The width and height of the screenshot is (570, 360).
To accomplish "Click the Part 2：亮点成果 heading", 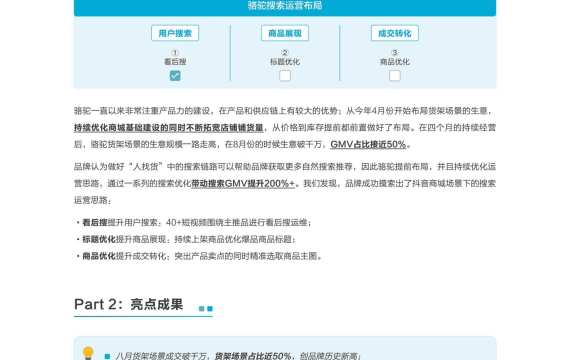I will (x=129, y=304).
